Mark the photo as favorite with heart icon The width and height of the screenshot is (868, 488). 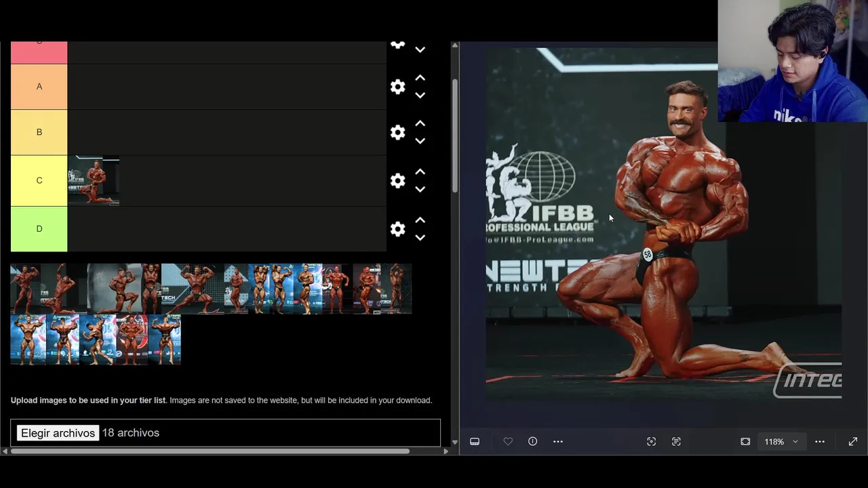(x=508, y=441)
